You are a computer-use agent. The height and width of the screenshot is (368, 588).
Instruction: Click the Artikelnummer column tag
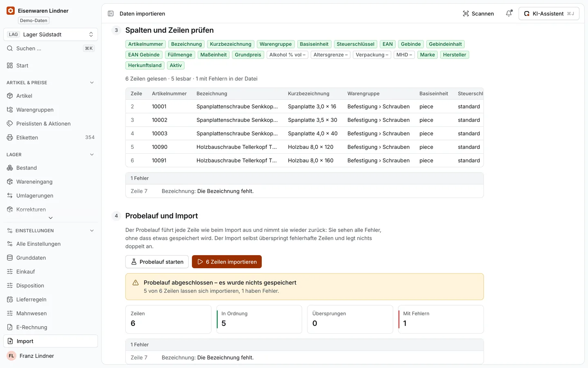145,44
